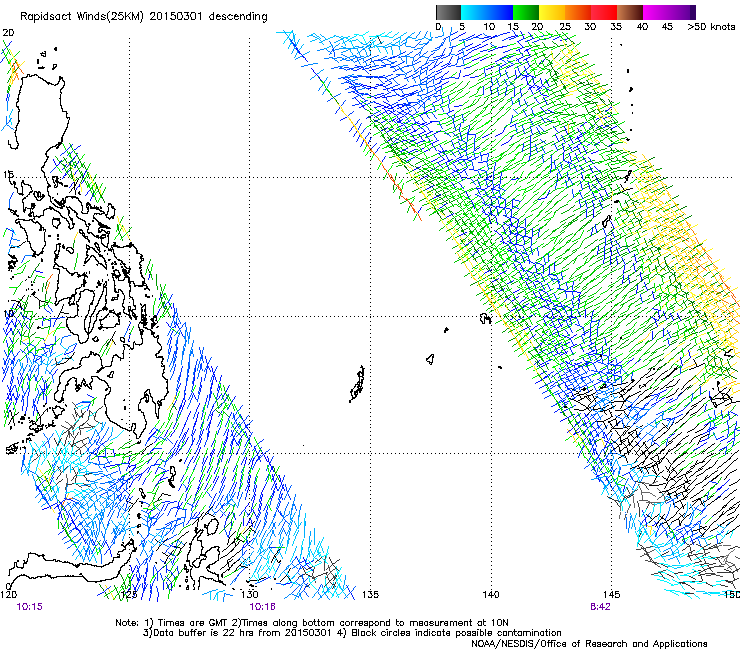
Task: Click the 'Data buffer is 22 hrs' note line
Action: pos(352,633)
